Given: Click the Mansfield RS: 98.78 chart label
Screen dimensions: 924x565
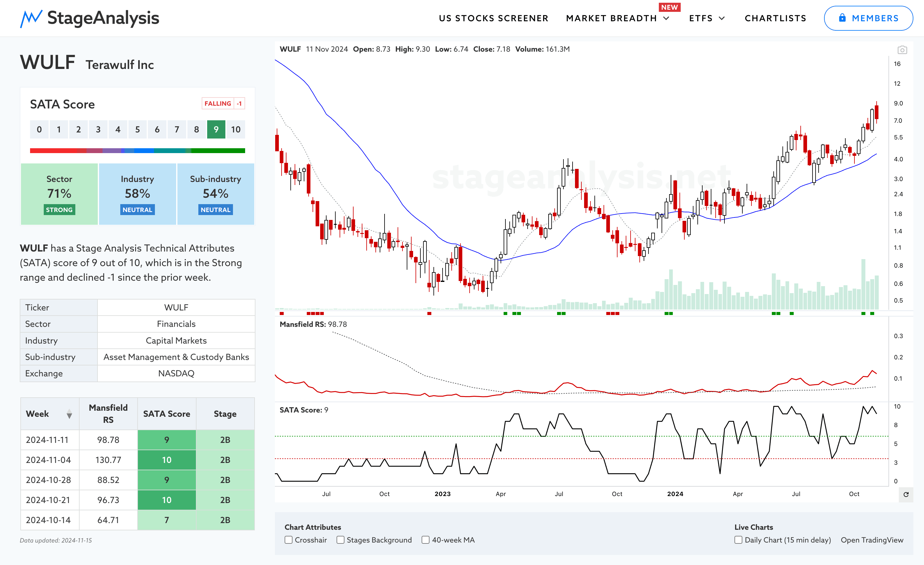Looking at the screenshot, I should (x=313, y=324).
